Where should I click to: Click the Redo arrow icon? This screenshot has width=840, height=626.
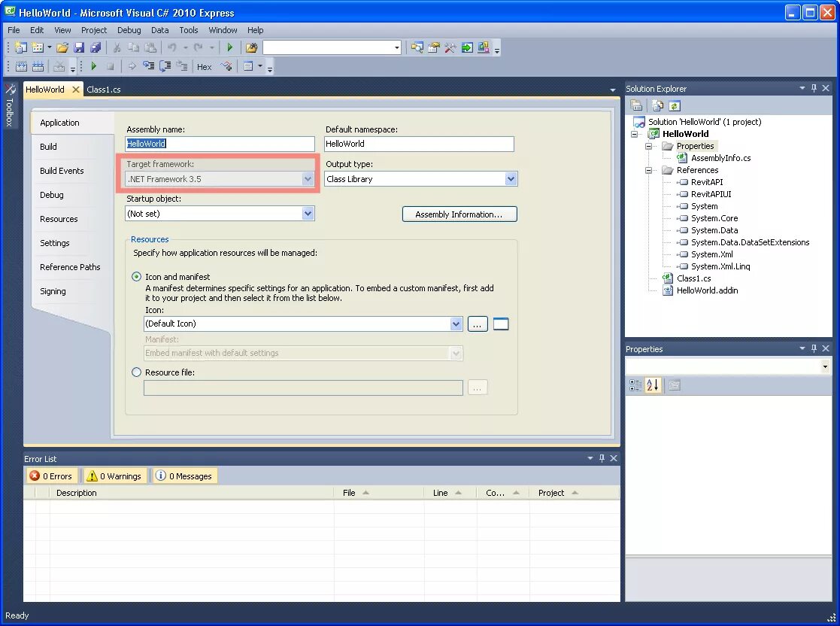click(199, 47)
